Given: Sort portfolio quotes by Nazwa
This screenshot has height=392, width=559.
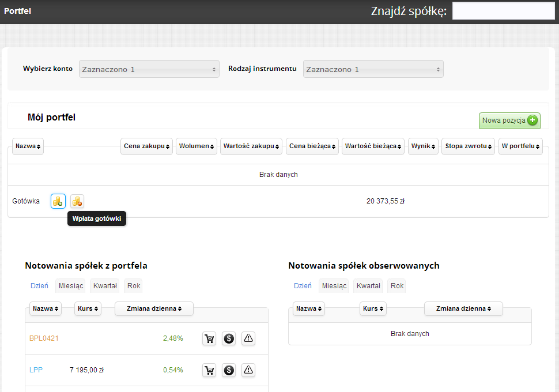Looking at the screenshot, I should pos(46,309).
